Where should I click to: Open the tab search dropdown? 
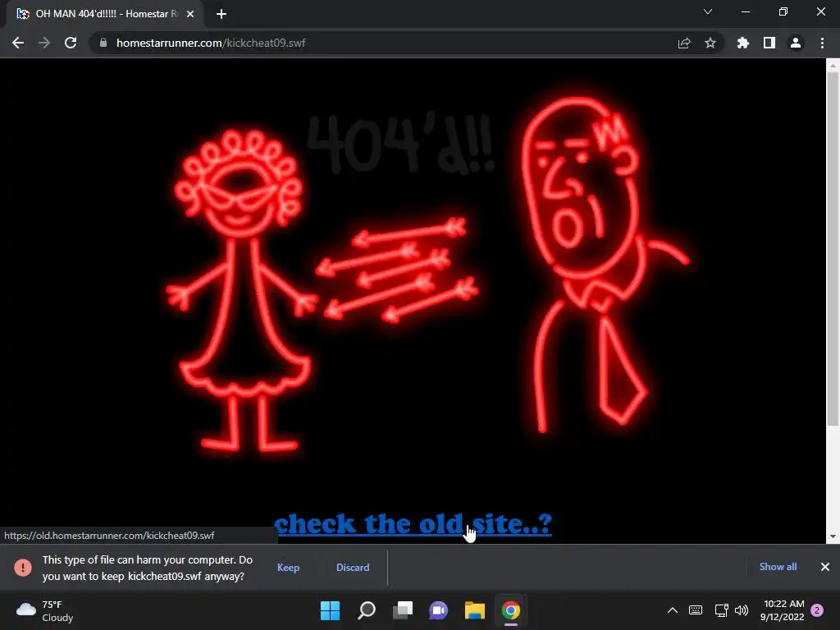point(708,11)
